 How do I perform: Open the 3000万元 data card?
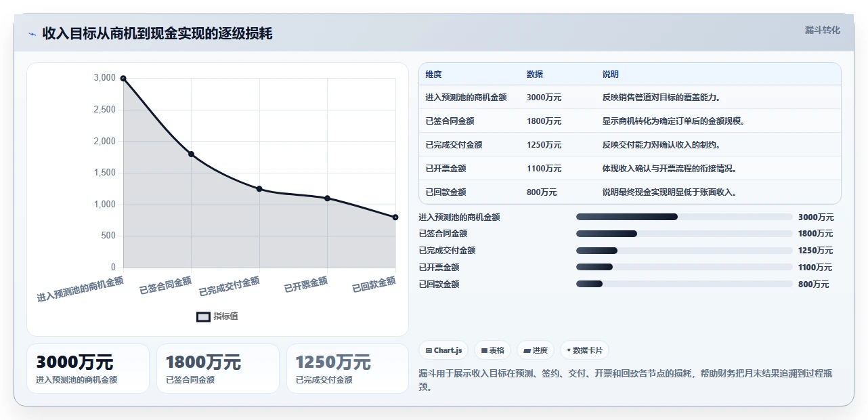(88, 369)
